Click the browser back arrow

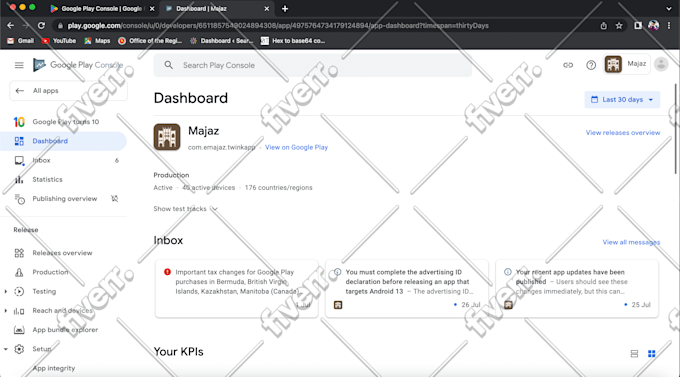10,26
